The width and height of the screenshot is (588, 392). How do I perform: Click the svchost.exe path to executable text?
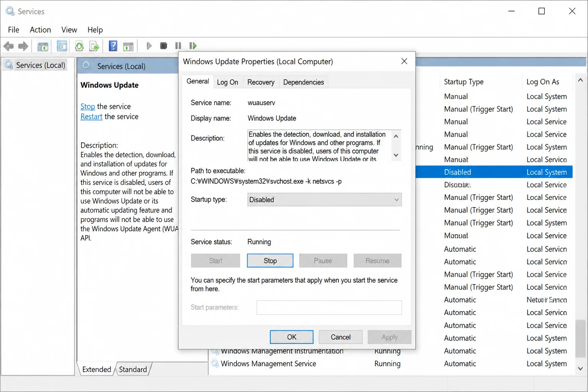tap(266, 181)
